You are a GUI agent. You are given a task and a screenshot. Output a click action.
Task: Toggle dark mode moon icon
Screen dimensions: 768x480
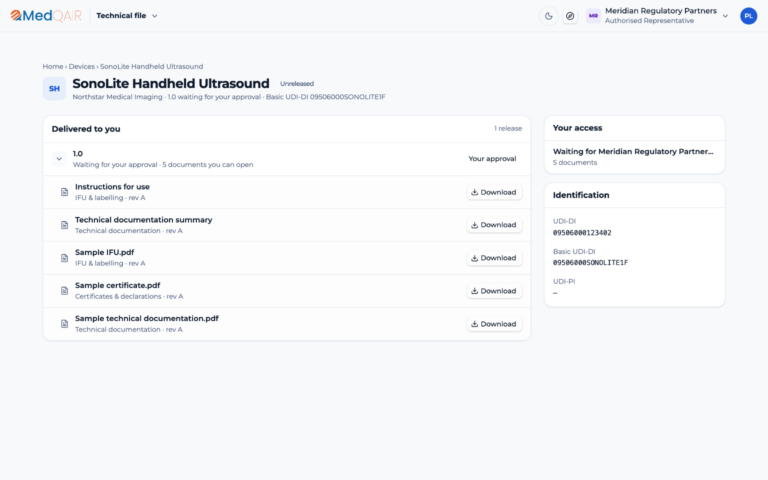(x=549, y=16)
